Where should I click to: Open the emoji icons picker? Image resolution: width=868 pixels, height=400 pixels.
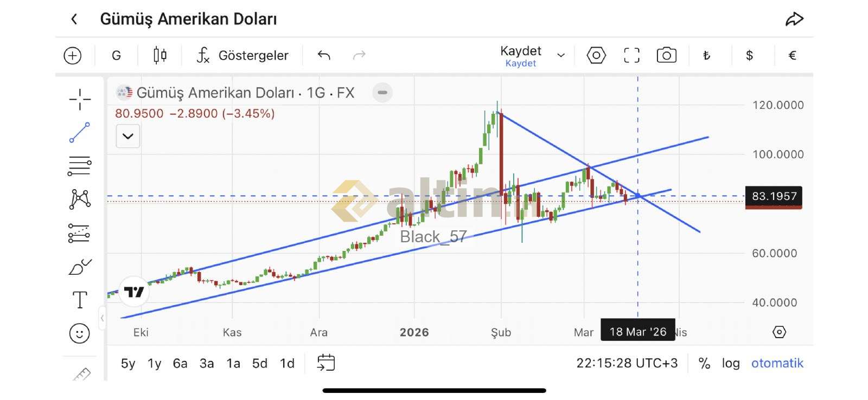(x=80, y=333)
